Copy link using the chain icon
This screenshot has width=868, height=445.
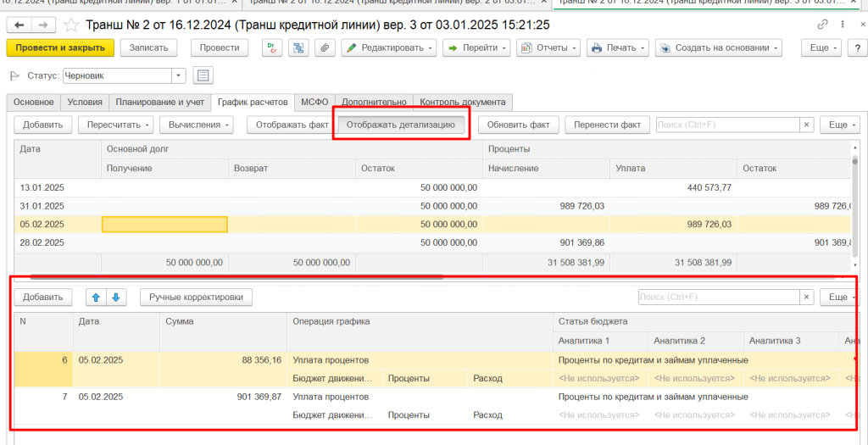point(822,25)
